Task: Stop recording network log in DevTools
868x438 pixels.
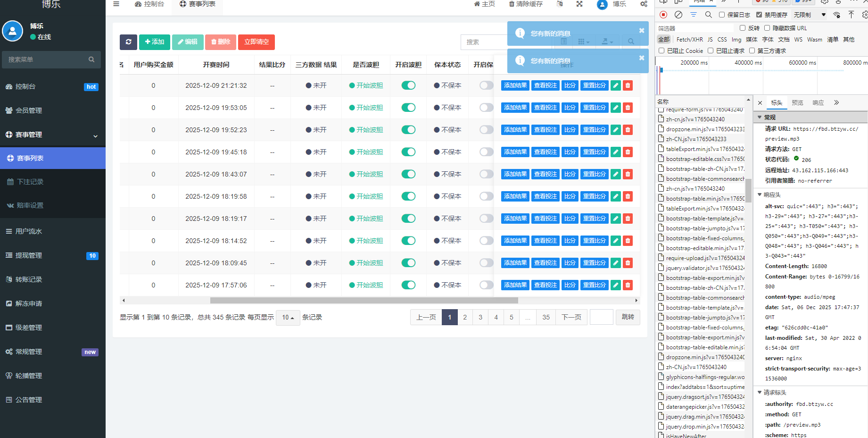Action: 663,15
